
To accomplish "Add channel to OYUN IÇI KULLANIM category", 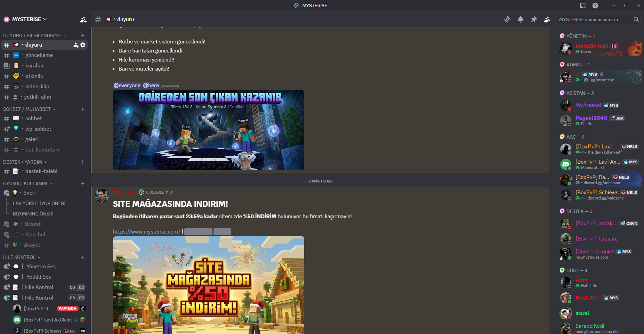I will click(83, 184).
